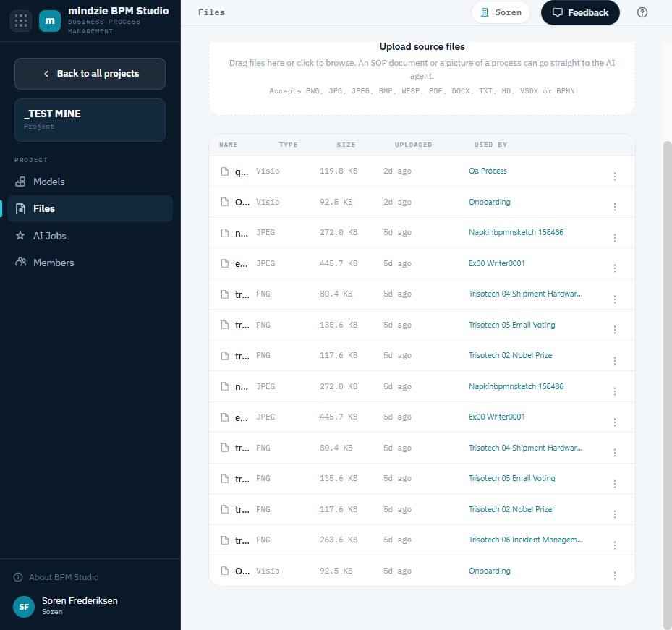Open the Soren tenant selector
Viewport: 672px width, 630px height.
click(501, 12)
